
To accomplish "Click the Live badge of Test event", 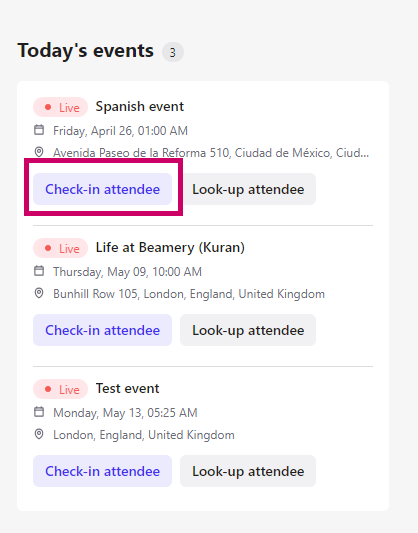I will coord(60,389).
